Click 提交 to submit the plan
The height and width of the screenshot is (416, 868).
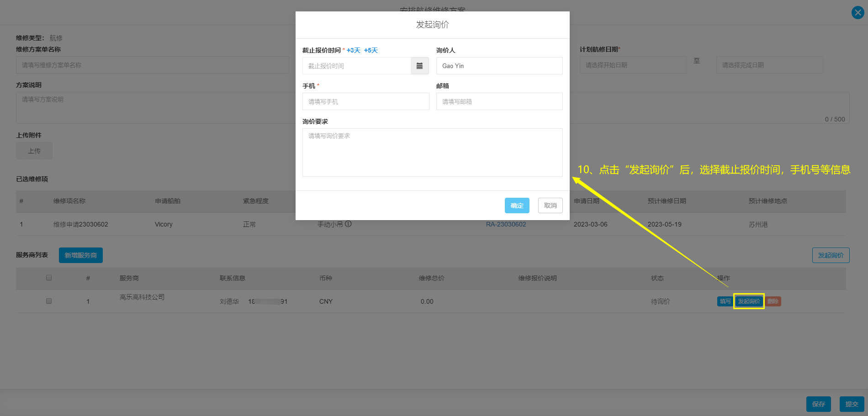[x=852, y=404]
